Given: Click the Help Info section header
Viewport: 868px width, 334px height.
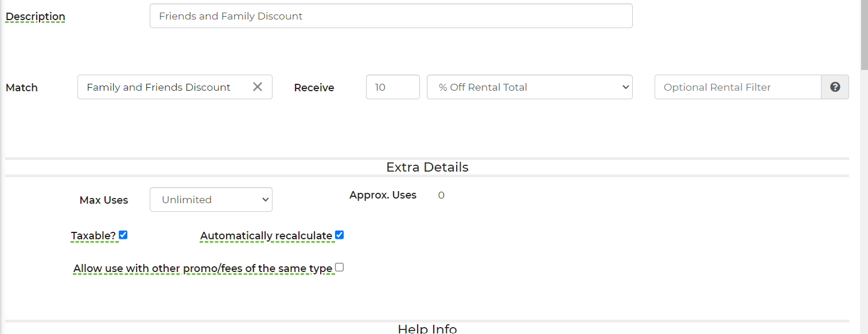Looking at the screenshot, I should [x=427, y=329].
